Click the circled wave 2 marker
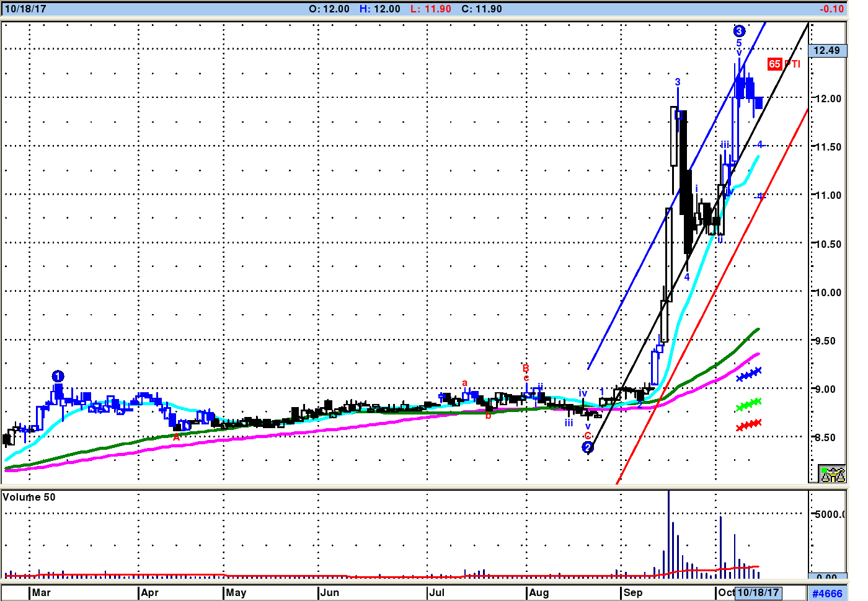The height and width of the screenshot is (601, 868). click(588, 447)
